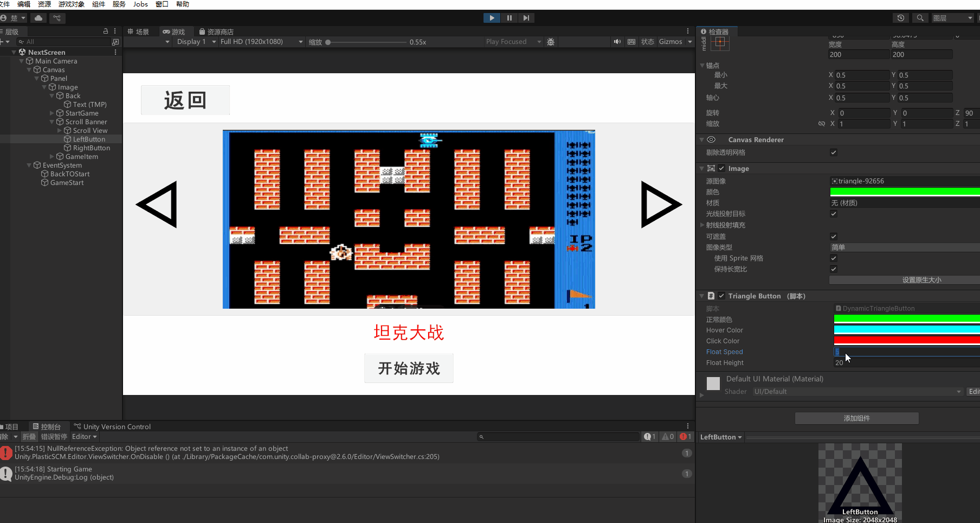Open the 正常颜色 green swatch
This screenshot has width=980, height=523.
(907, 319)
